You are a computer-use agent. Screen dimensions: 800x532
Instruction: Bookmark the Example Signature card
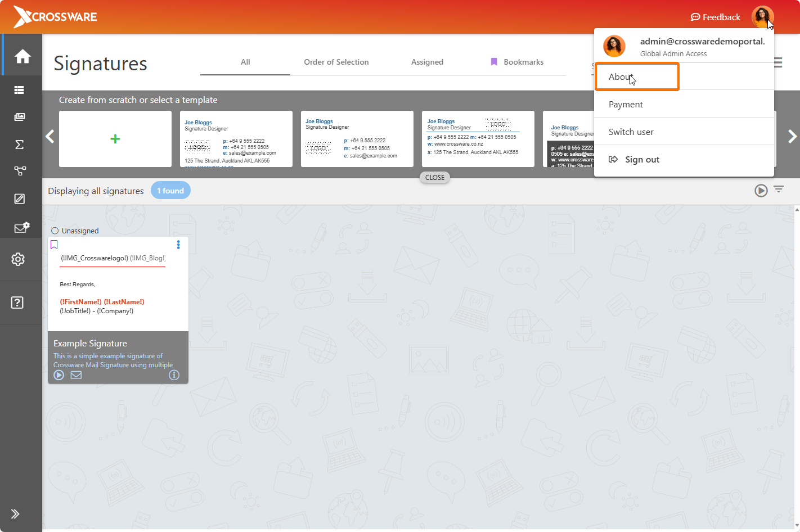[55, 245]
